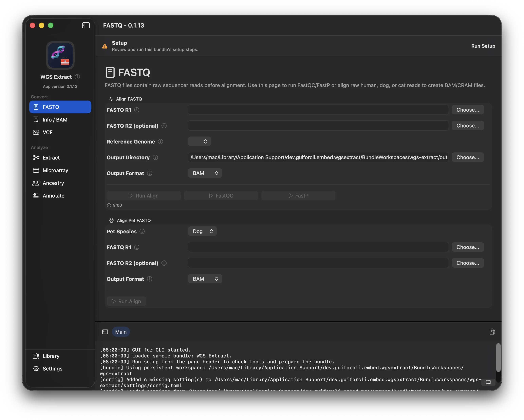Image resolution: width=524 pixels, height=420 pixels.
Task: Open the WGS Extract info icon
Action: (77, 77)
